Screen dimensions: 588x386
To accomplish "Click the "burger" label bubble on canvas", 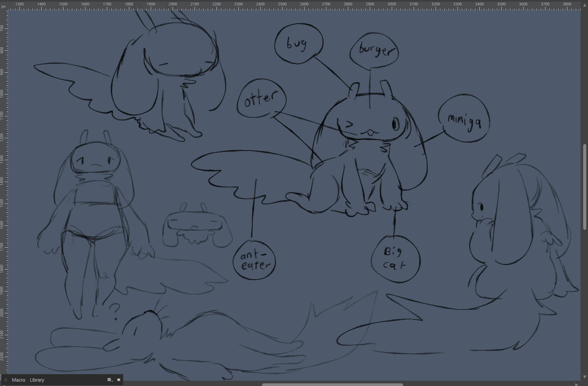I will click(375, 49).
